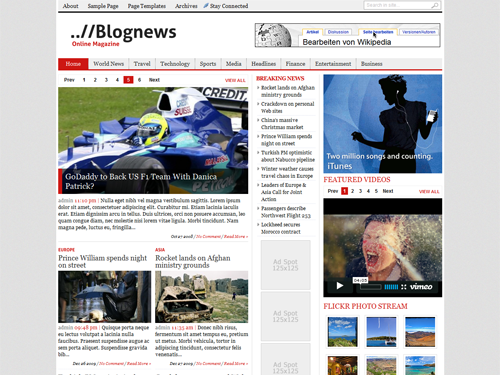Open Prince William spends night article title
500x375 pixels.
(103, 262)
